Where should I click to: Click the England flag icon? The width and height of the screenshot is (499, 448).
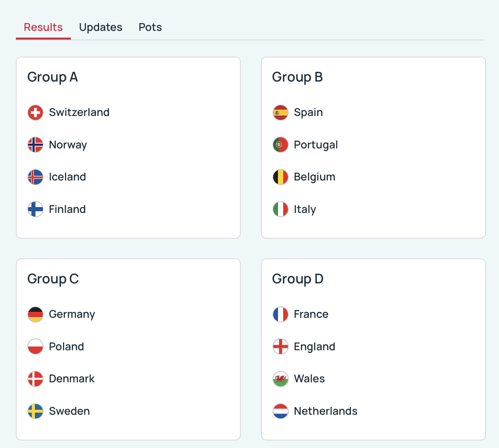(280, 347)
